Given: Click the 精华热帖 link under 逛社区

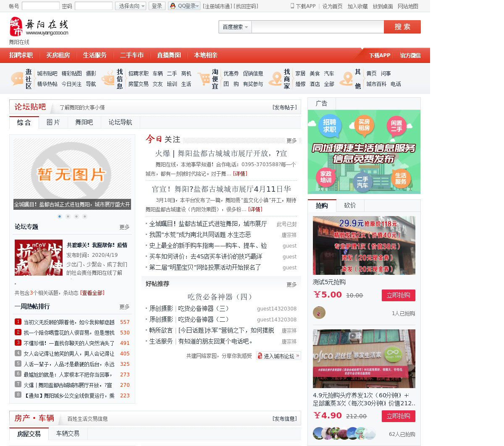Looking at the screenshot, I should coord(47,84).
